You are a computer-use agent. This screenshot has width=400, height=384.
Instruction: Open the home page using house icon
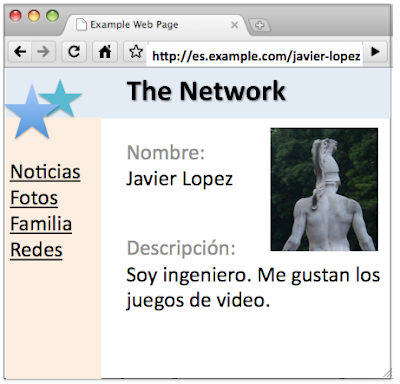coord(105,52)
